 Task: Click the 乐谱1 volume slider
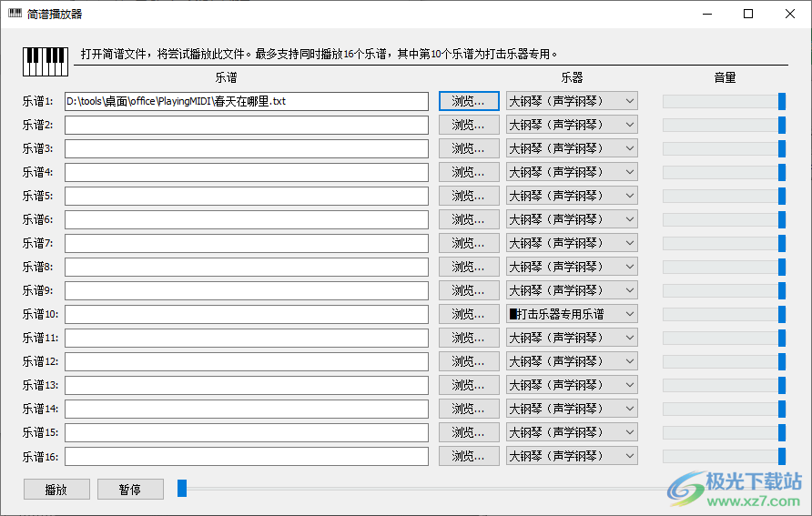(725, 101)
